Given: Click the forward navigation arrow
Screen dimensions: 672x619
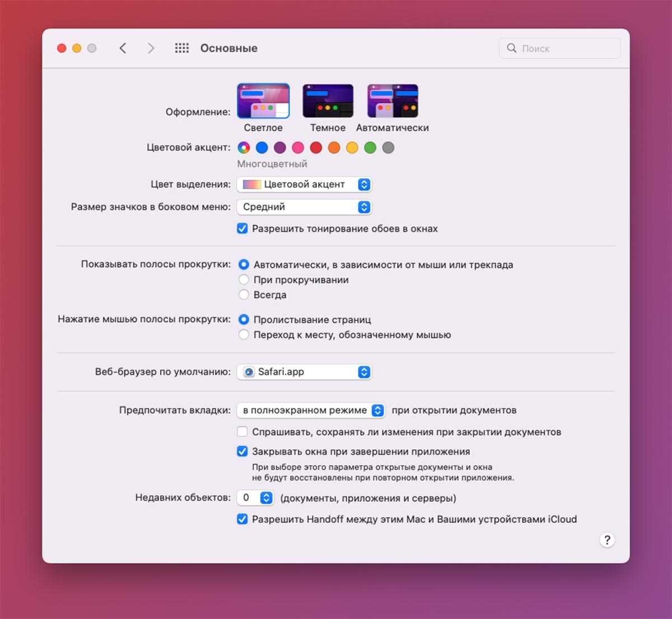Looking at the screenshot, I should [x=151, y=48].
